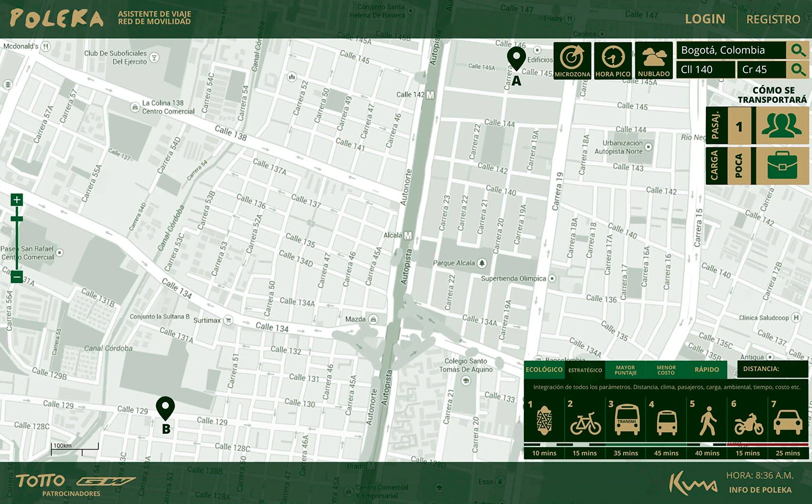Select the Menor Costo tab

click(x=666, y=369)
